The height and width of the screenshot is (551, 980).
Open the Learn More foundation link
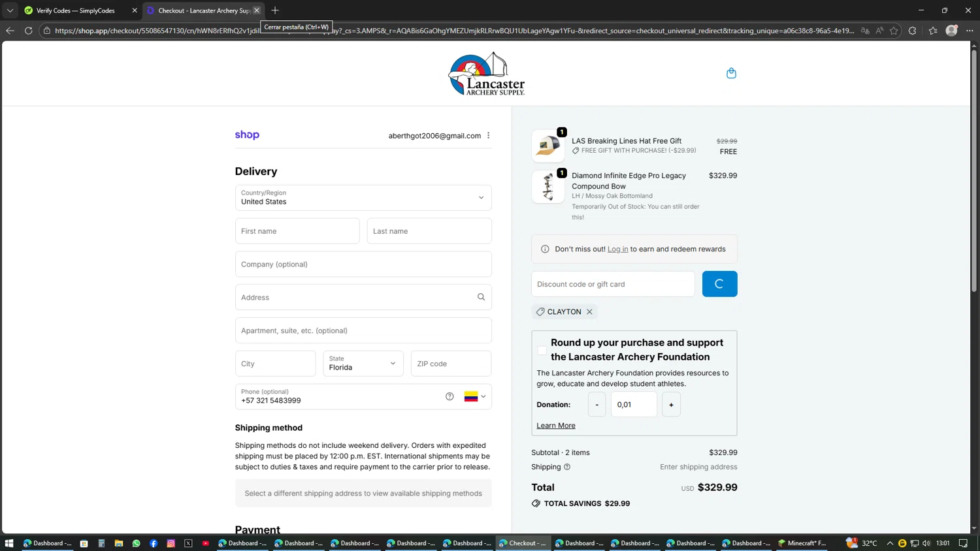tap(556, 426)
